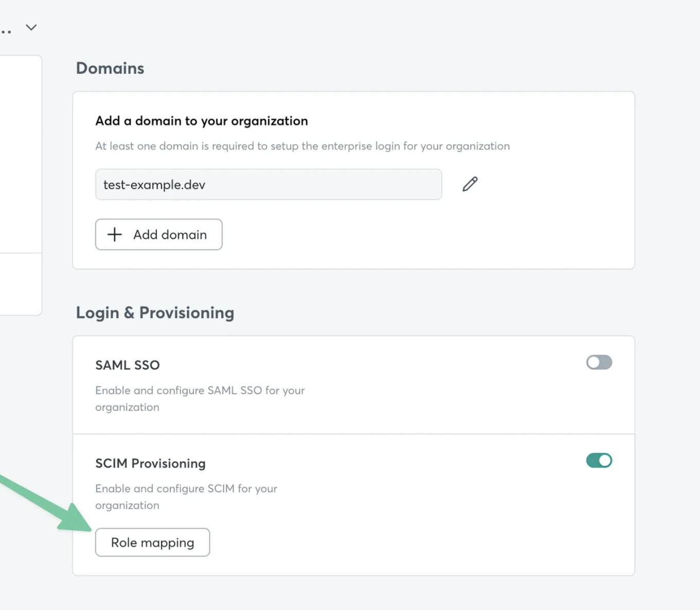
Task: Click the SAML SSO label
Action: pos(128,365)
